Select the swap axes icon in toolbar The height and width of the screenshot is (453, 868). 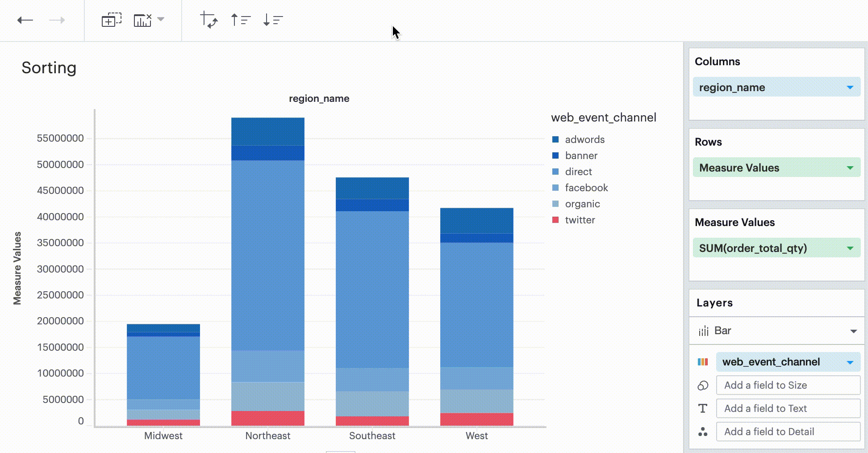point(209,20)
